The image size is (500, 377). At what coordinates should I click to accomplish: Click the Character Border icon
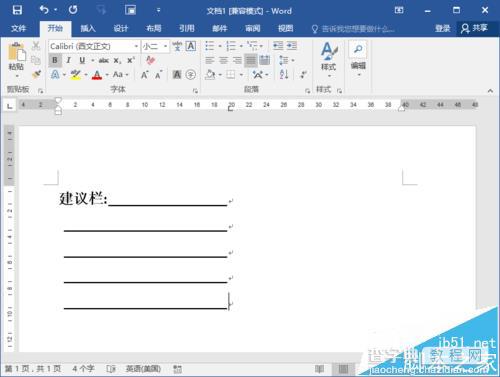click(x=190, y=46)
